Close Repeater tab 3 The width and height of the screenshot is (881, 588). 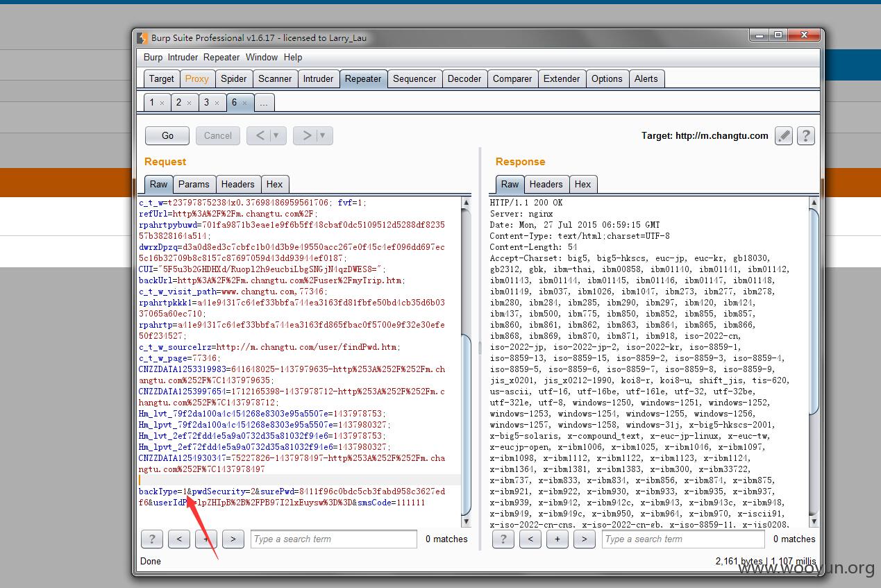217,103
